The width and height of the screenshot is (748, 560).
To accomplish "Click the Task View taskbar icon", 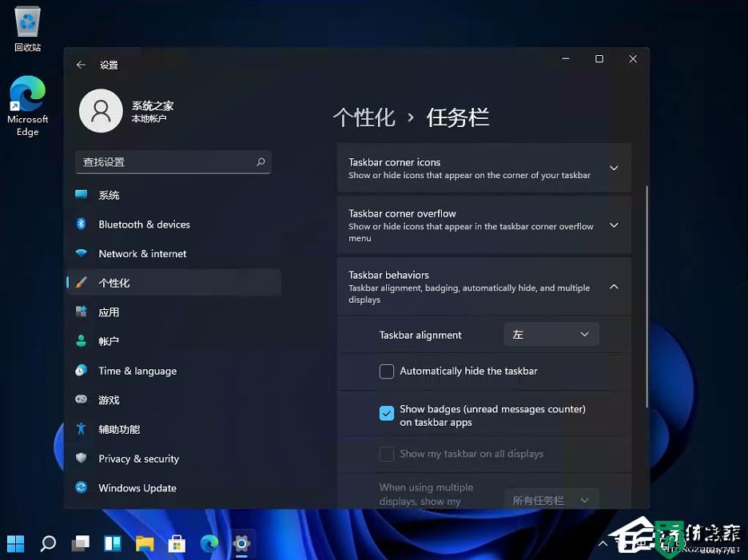I will pos(80,544).
